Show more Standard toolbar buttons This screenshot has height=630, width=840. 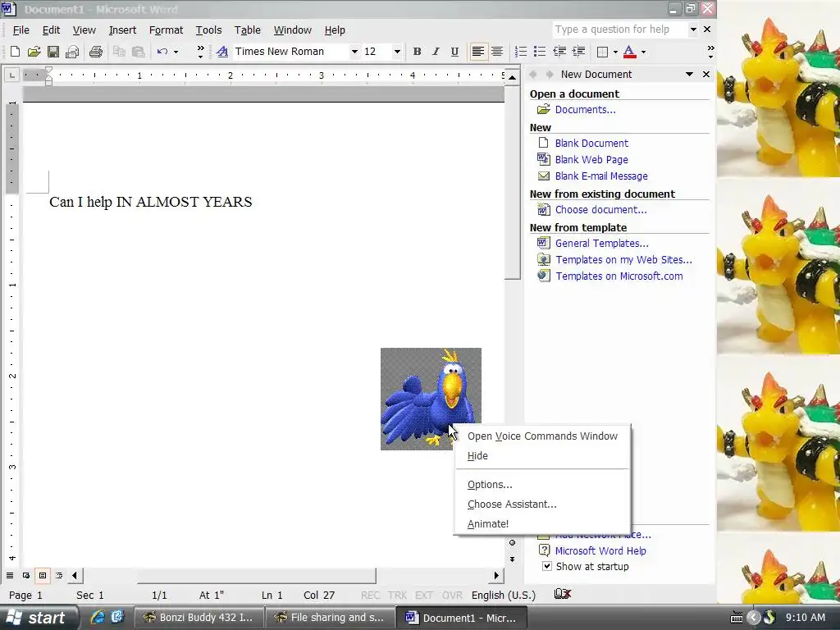(x=200, y=52)
